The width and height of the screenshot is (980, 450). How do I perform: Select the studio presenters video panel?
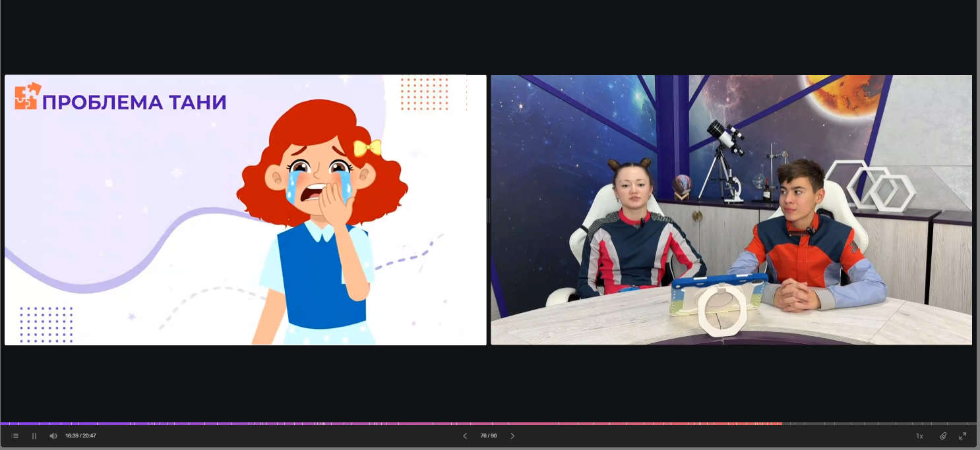click(731, 210)
